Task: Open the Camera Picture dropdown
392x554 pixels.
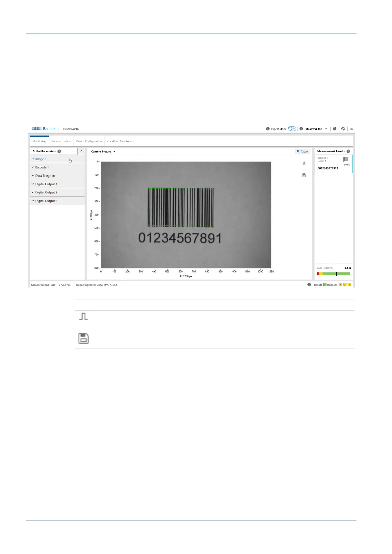Action: coord(103,152)
